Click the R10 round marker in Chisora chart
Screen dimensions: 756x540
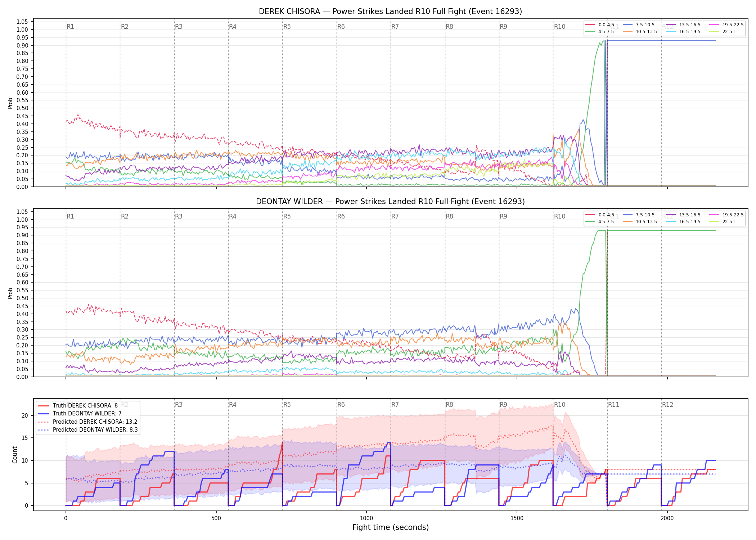click(560, 27)
